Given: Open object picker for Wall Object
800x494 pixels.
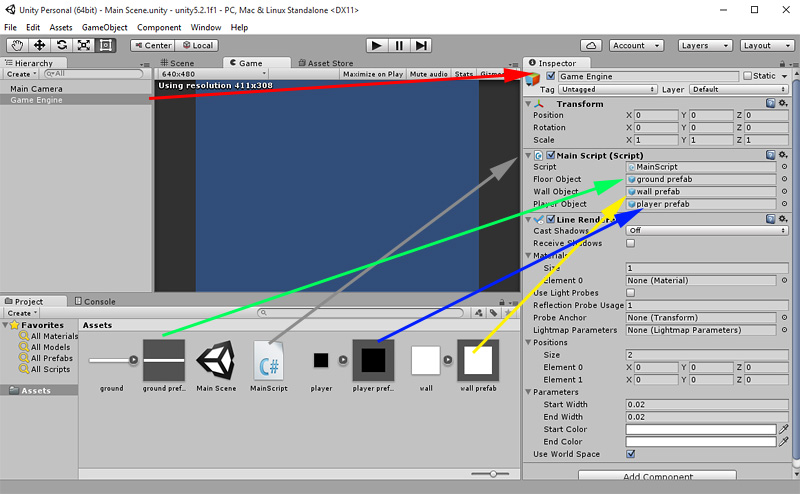Looking at the screenshot, I should pos(784,191).
